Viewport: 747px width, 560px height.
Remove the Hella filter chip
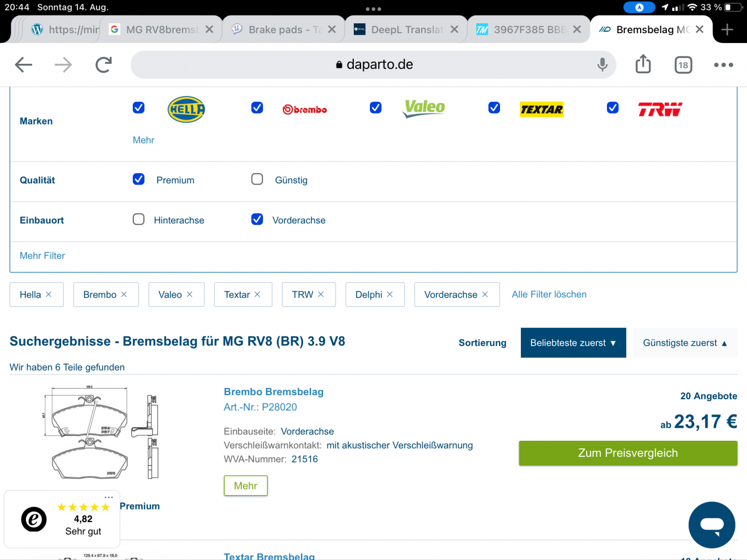(x=49, y=295)
